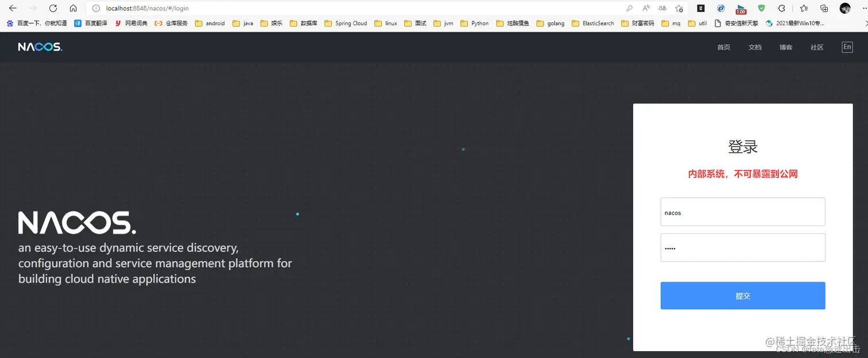View site information icon in address bar
This screenshot has height=358, width=868.
tap(96, 9)
